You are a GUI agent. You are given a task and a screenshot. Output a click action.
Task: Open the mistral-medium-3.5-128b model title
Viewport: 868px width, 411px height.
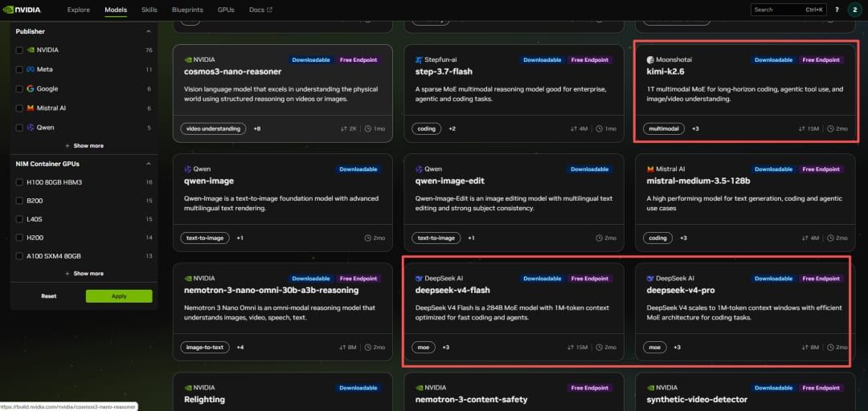[698, 181]
